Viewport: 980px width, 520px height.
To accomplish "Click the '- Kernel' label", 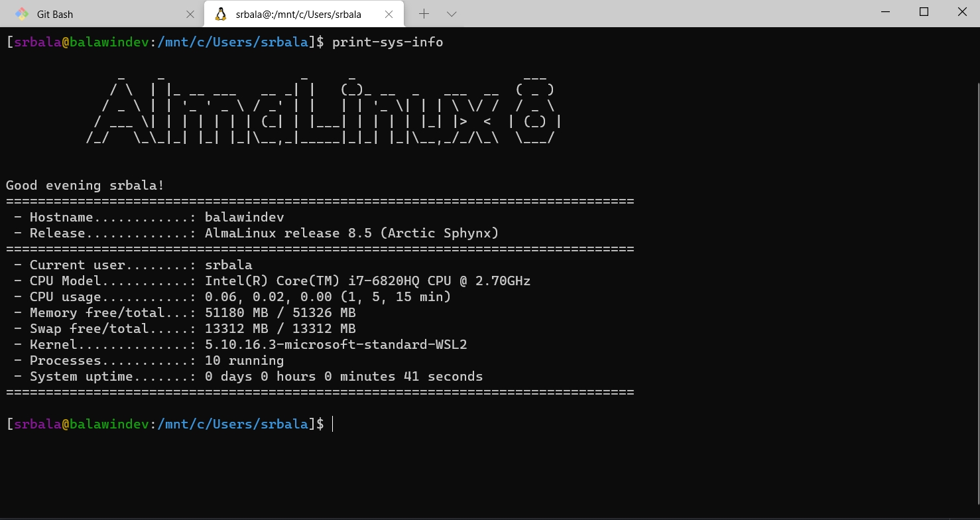I will click(x=46, y=345).
